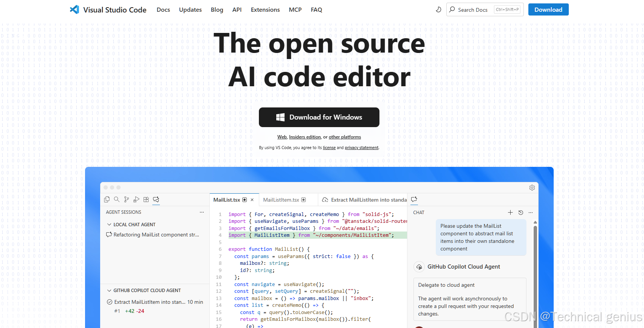Open the MCP menu item
Image resolution: width=644 pixels, height=328 pixels.
295,10
